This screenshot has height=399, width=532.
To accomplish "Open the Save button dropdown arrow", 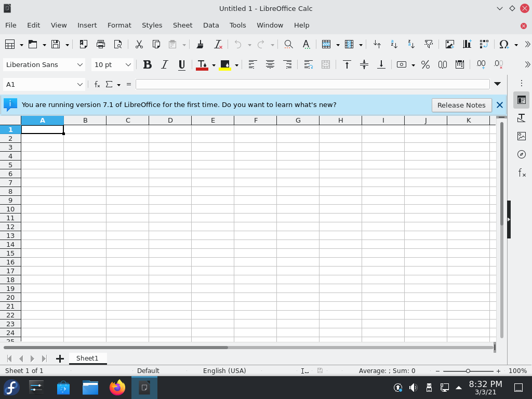I will pyautogui.click(x=67, y=45).
